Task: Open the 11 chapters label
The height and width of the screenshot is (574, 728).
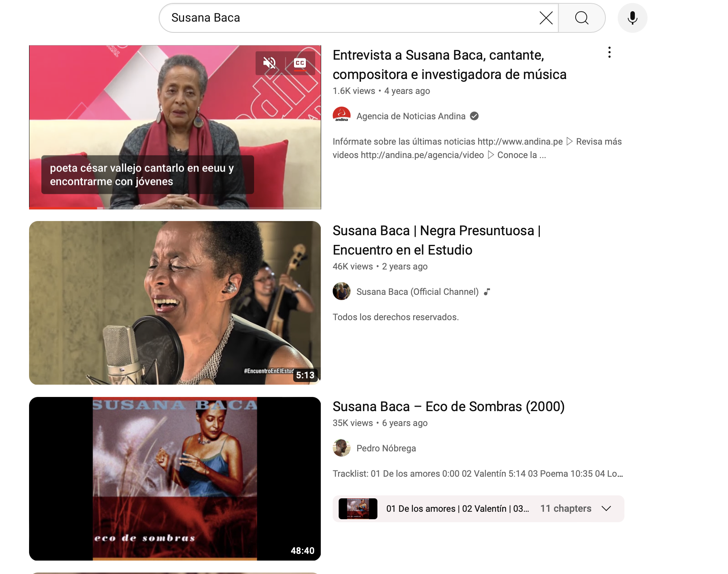Action: [566, 508]
